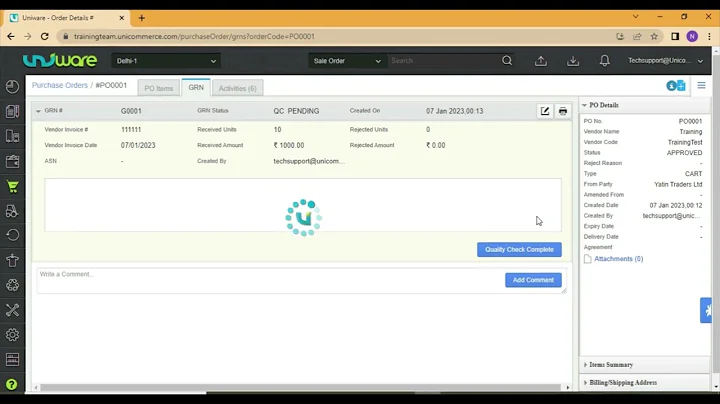Switch to the PO Items tab

(x=158, y=88)
